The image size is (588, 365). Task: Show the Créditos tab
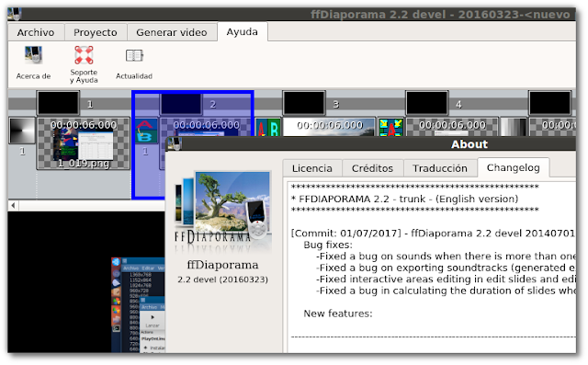click(372, 168)
